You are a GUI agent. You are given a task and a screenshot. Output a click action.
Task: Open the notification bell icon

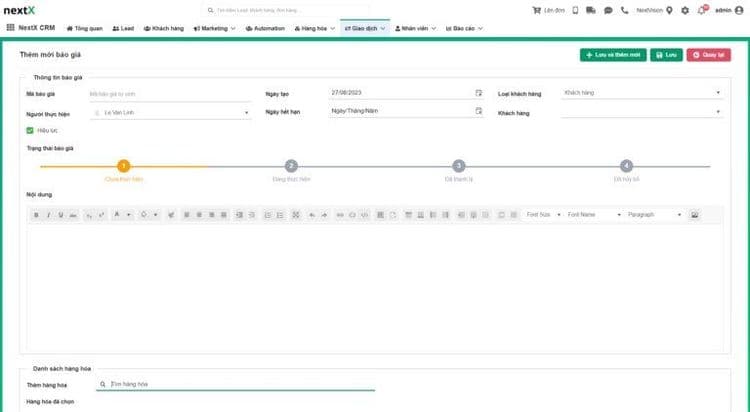click(700, 10)
